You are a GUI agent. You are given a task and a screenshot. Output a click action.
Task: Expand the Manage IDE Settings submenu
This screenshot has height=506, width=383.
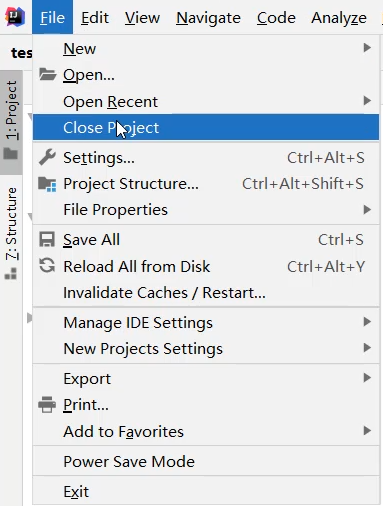(x=206, y=322)
